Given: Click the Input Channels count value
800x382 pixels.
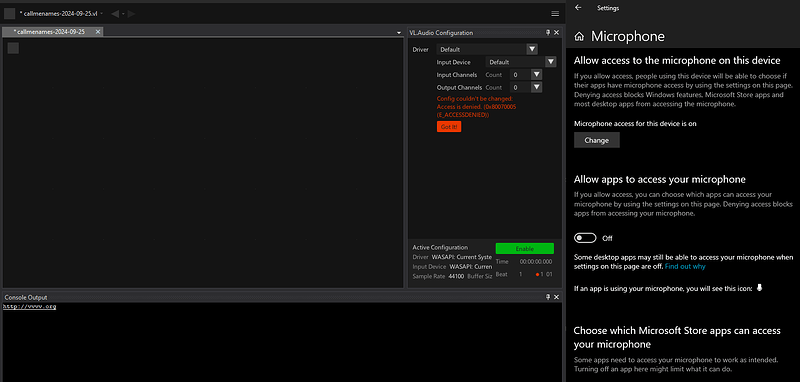Looking at the screenshot, I should point(520,75).
